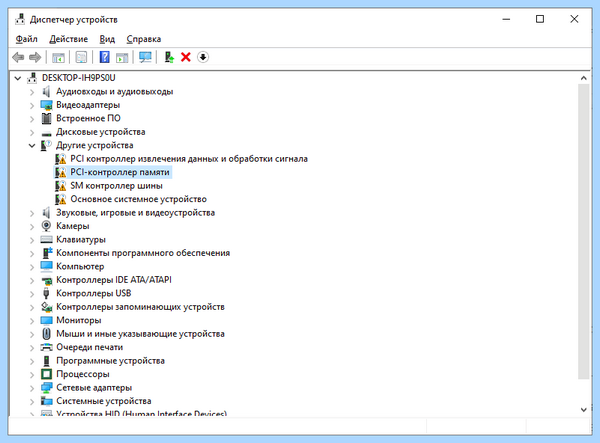Click the Update driver toolbar icon
Image resolution: width=600 pixels, height=443 pixels.
click(x=169, y=57)
